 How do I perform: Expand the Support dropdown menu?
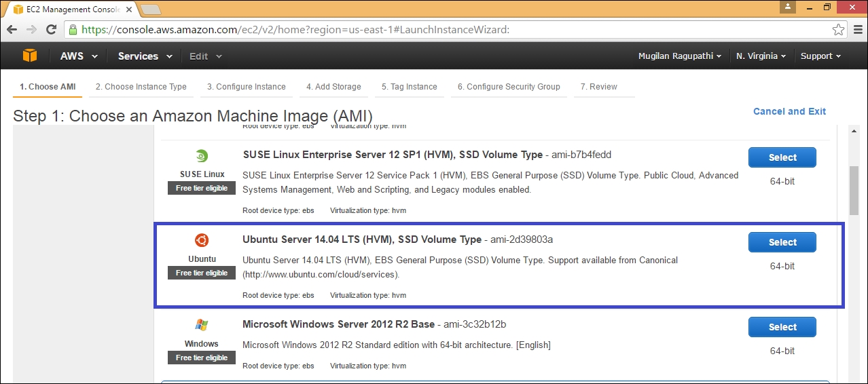(x=820, y=56)
